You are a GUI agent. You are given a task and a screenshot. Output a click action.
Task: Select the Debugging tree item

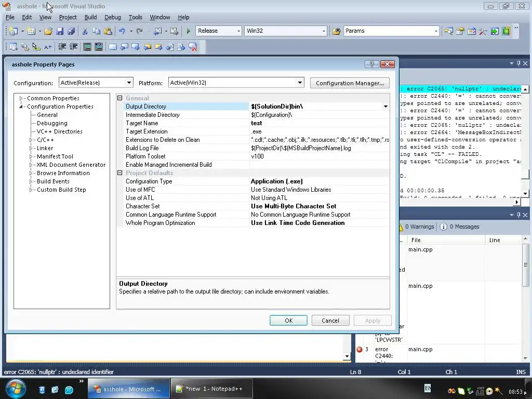point(52,123)
